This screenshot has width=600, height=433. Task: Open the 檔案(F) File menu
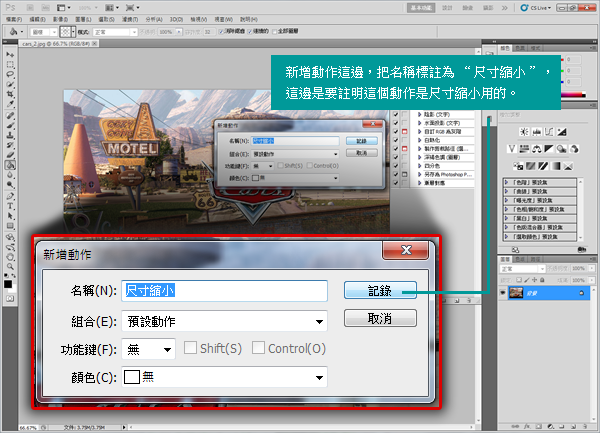14,19
